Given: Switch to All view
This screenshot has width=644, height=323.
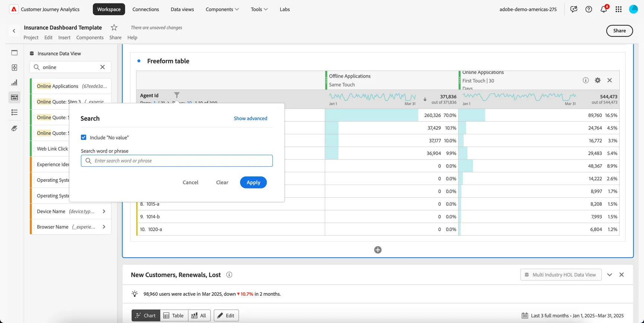Looking at the screenshot, I should click(x=199, y=316).
